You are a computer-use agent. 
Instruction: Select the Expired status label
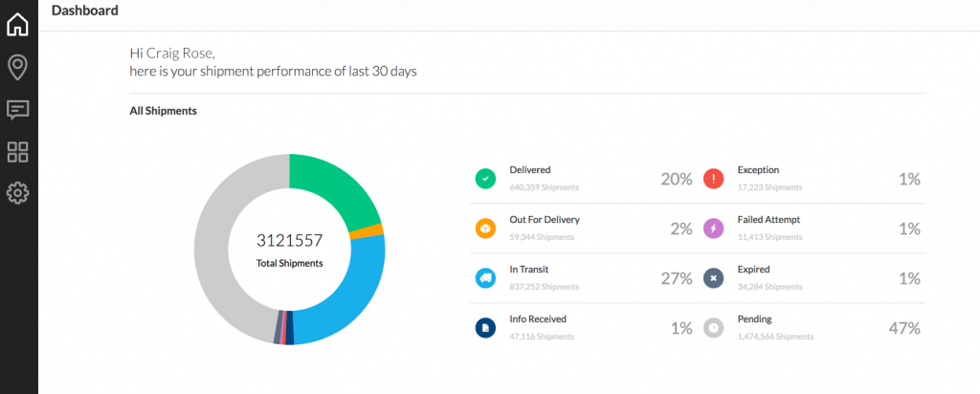pyautogui.click(x=754, y=270)
